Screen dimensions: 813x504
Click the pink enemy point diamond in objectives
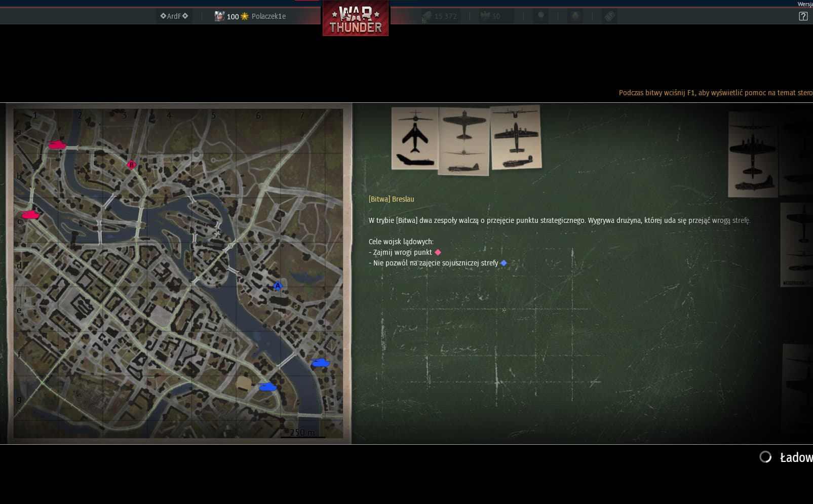tap(438, 252)
